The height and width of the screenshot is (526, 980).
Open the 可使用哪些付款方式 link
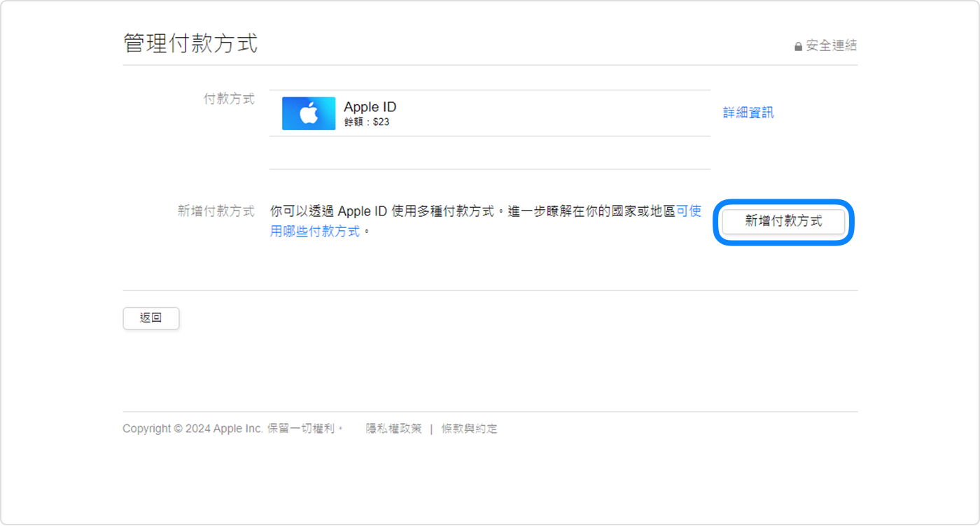coord(486,221)
